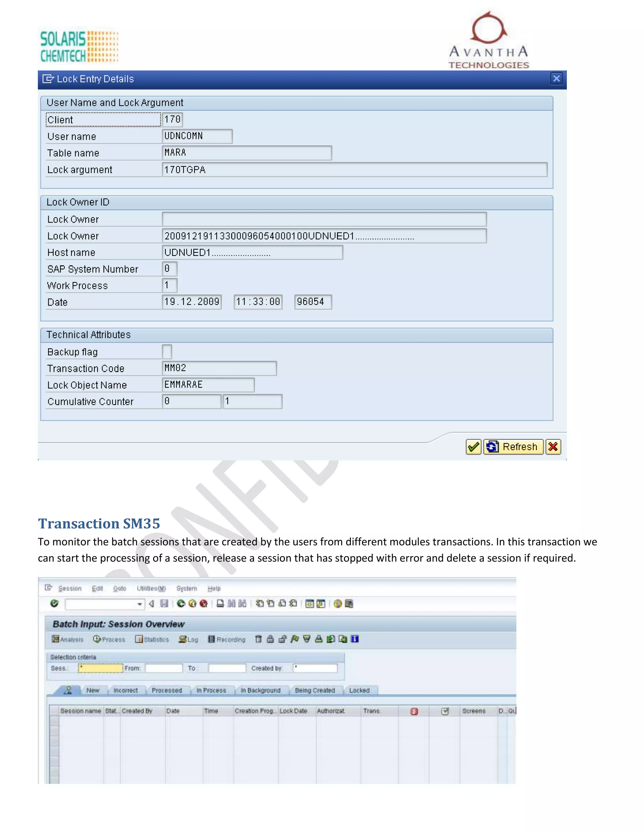Select the In Process tab
Image resolution: width=644 pixels, height=833 pixels.
tap(211, 690)
